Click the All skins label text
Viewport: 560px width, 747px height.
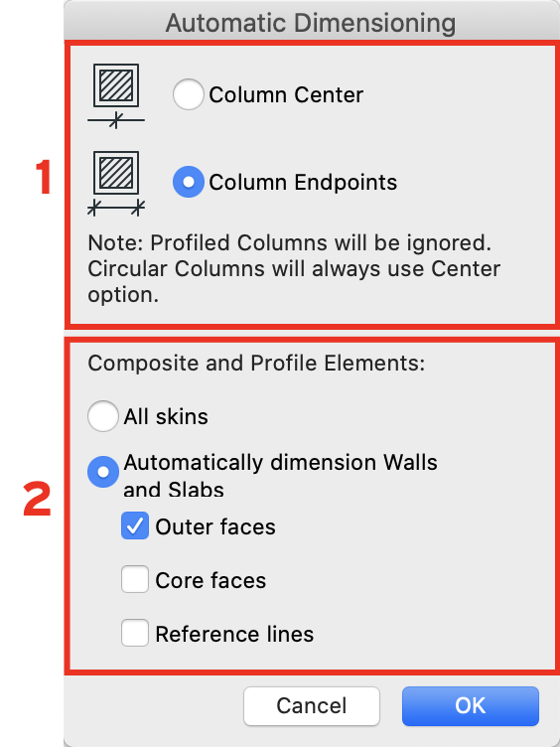(166, 417)
